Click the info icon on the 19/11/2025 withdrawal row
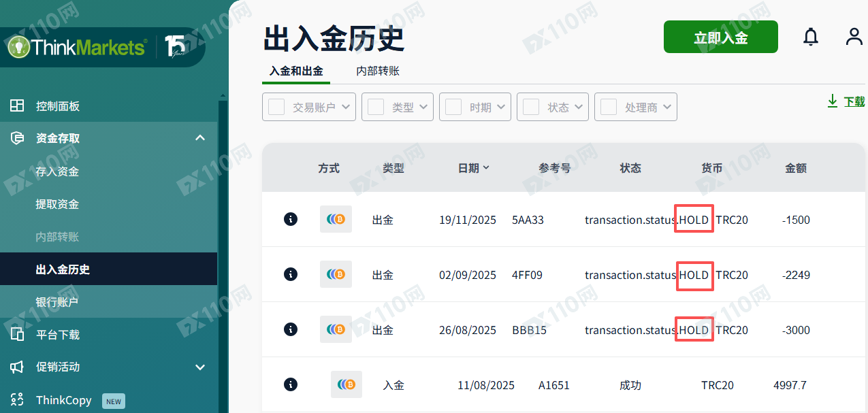Viewport: 868px width, 413px height. pos(291,219)
